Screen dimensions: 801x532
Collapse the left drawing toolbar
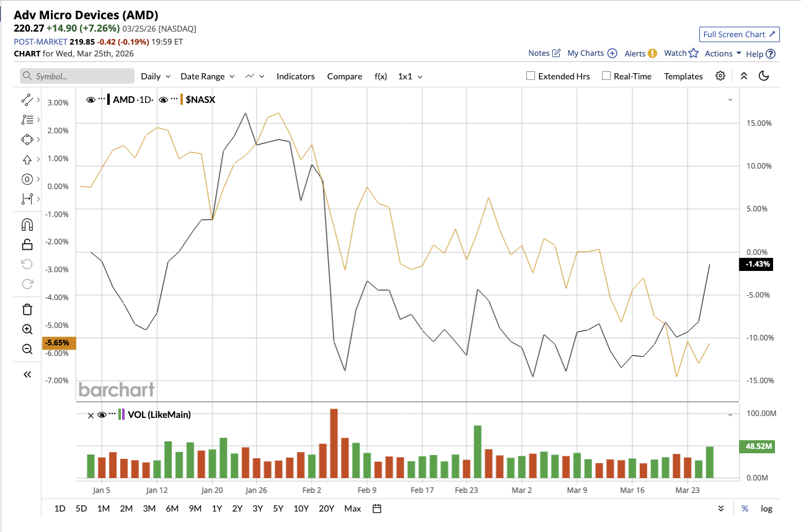click(27, 375)
